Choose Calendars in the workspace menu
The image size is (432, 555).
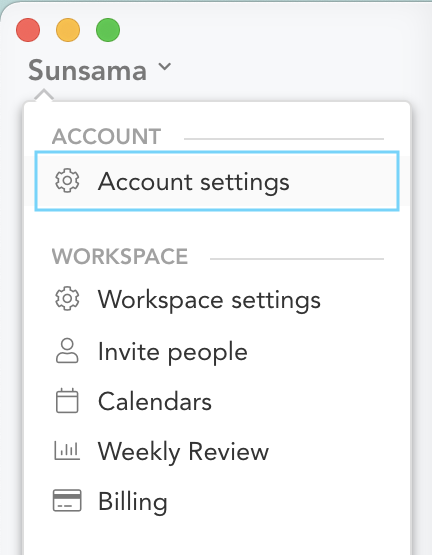pyautogui.click(x=217, y=401)
